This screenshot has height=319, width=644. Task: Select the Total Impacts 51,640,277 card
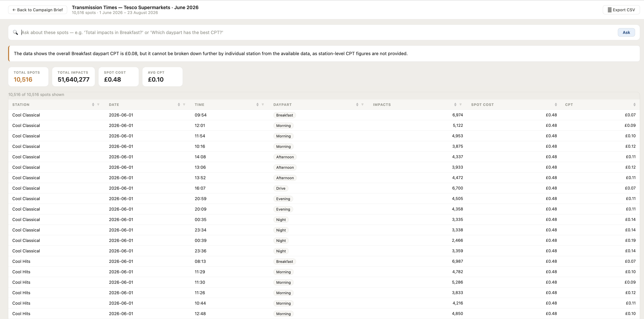pyautogui.click(x=74, y=77)
